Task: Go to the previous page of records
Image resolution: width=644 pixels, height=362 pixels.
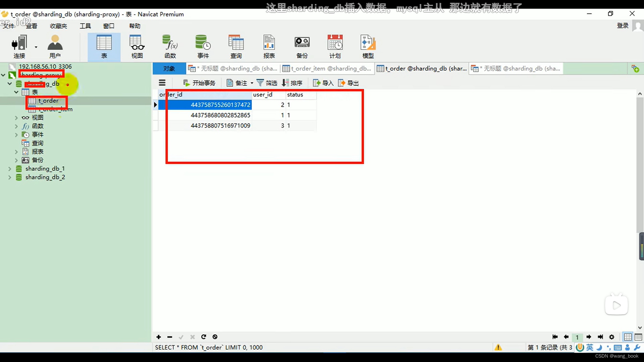Action: [x=566, y=337]
